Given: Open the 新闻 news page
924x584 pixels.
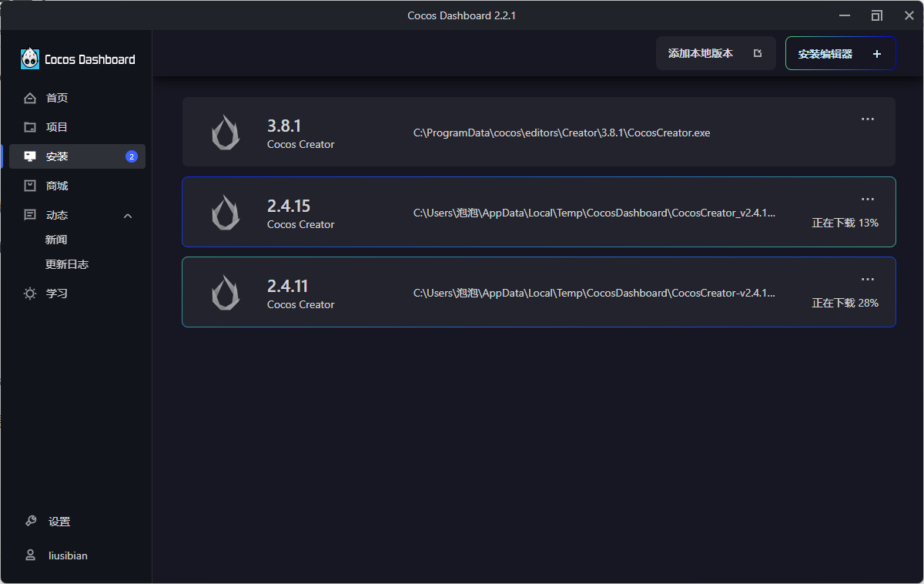Looking at the screenshot, I should pyautogui.click(x=56, y=240).
